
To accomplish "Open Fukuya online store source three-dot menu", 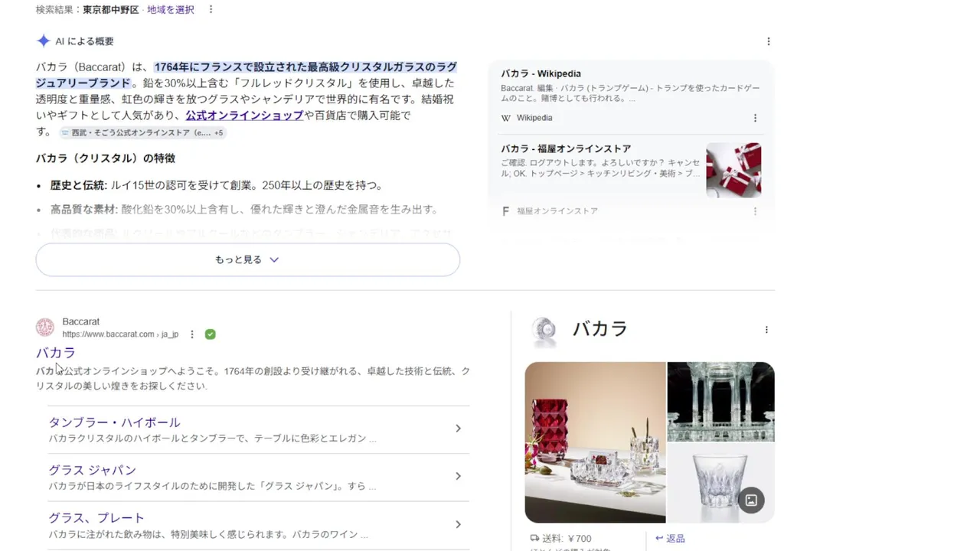I will pyautogui.click(x=755, y=211).
